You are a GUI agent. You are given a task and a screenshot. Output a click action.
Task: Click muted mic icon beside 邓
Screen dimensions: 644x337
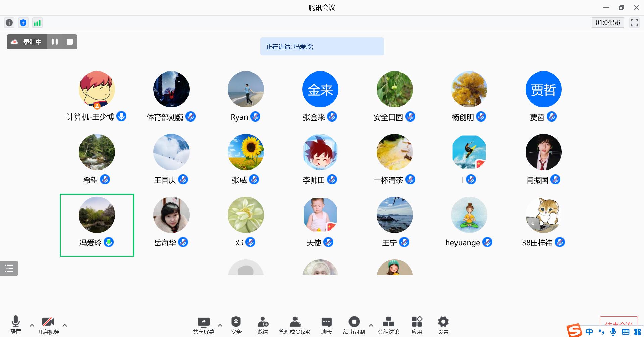coord(250,242)
